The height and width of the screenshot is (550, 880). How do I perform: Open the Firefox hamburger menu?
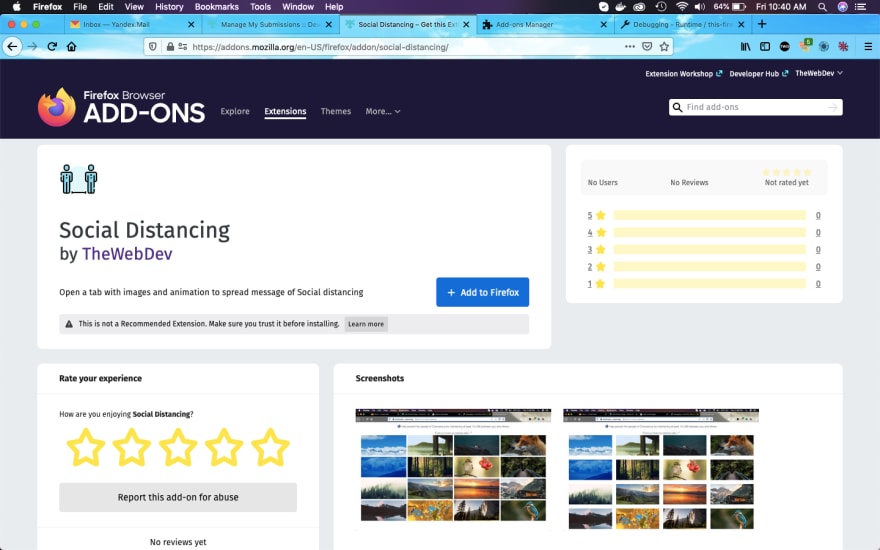click(868, 47)
